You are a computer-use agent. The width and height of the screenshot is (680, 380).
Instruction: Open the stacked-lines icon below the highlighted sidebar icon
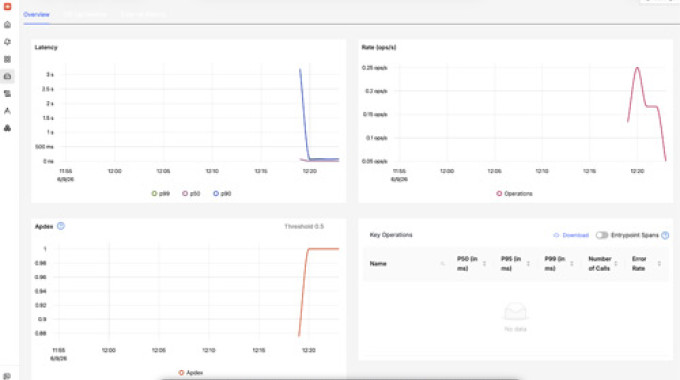point(7,94)
